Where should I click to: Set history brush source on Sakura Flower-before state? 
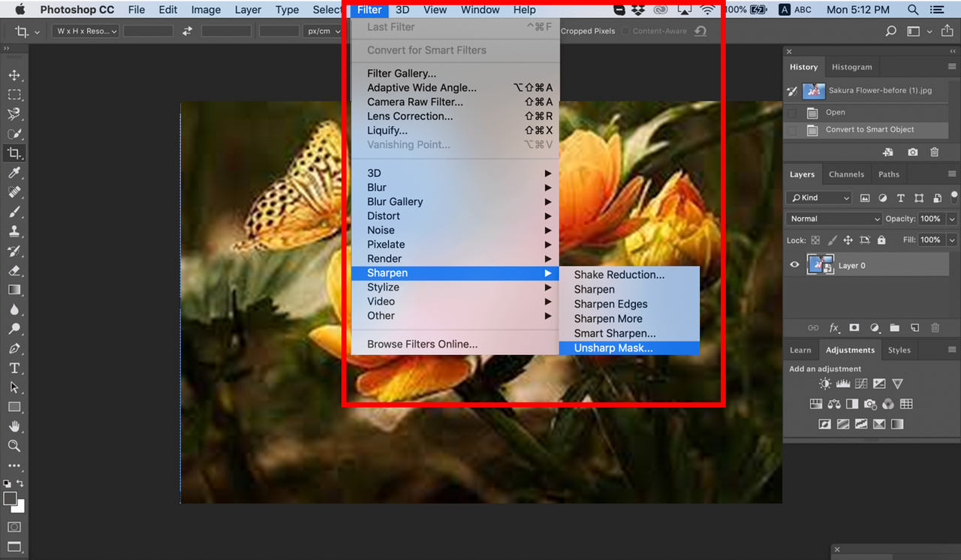tap(791, 90)
